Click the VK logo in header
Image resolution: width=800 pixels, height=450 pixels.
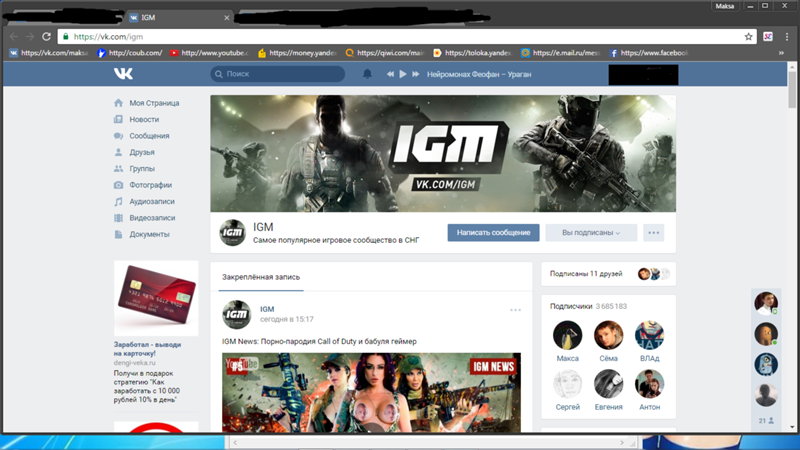pyautogui.click(x=123, y=74)
